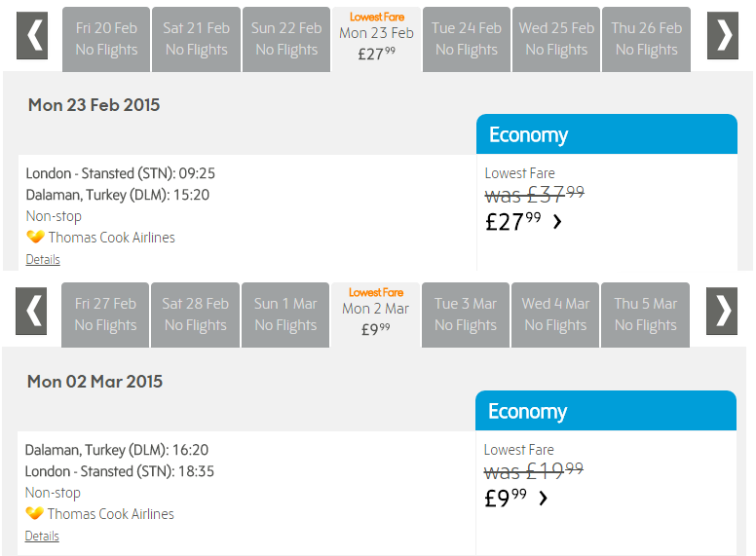The width and height of the screenshot is (756, 556).
Task: Click Thomas Cook heart logo on outbound flight
Action: point(35,237)
